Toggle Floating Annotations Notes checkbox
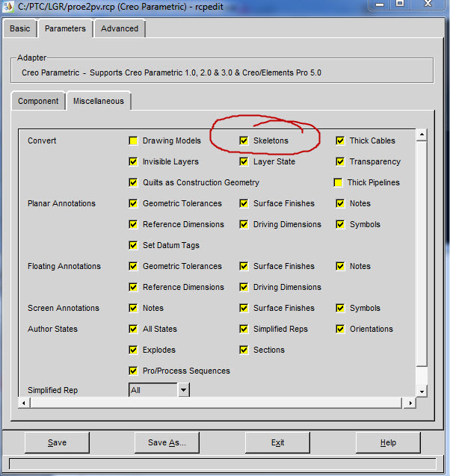The image size is (450, 476). point(340,266)
